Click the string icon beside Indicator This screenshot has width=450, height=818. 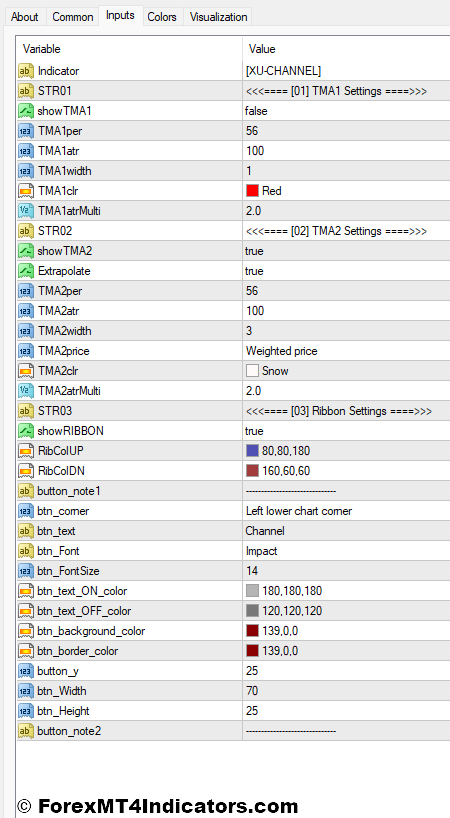[26, 71]
